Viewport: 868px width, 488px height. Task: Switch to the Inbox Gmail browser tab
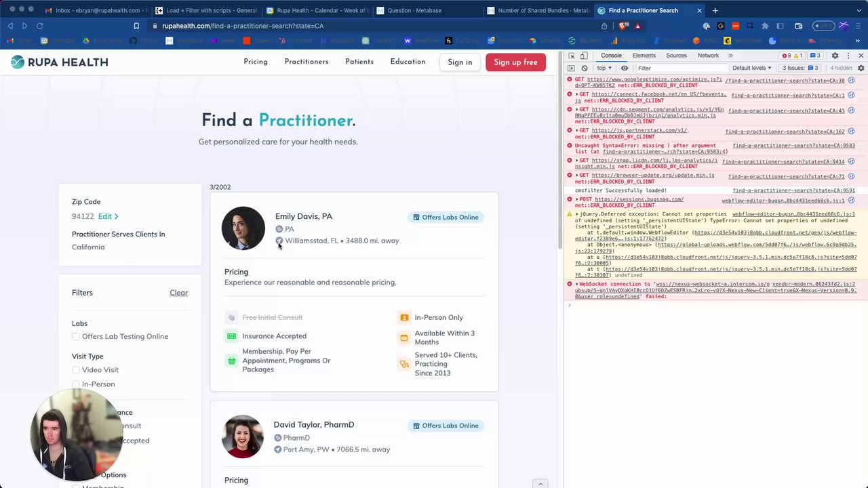coord(96,10)
